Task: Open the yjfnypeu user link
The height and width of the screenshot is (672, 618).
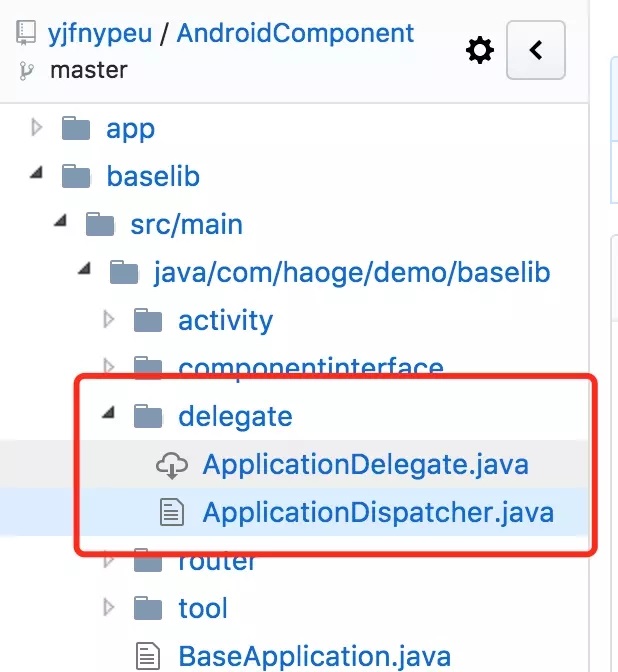Action: click(100, 33)
